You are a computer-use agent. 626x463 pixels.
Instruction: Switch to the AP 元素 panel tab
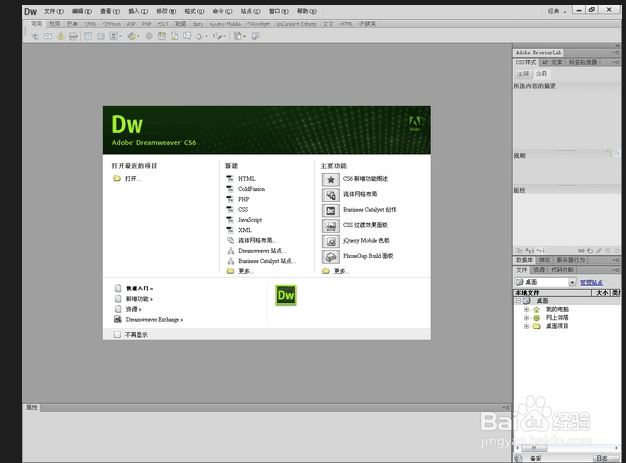point(552,62)
